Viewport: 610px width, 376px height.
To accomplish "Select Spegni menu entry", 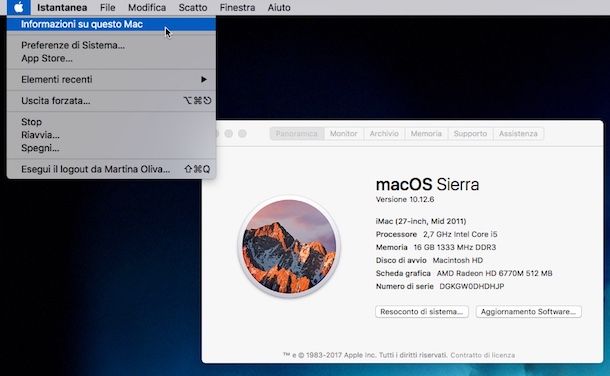I will coord(111,148).
